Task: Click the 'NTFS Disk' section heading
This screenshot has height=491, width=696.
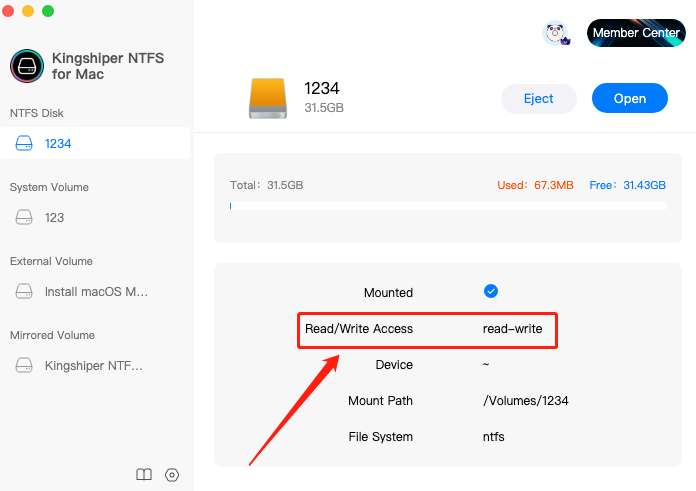Action: tap(36, 113)
